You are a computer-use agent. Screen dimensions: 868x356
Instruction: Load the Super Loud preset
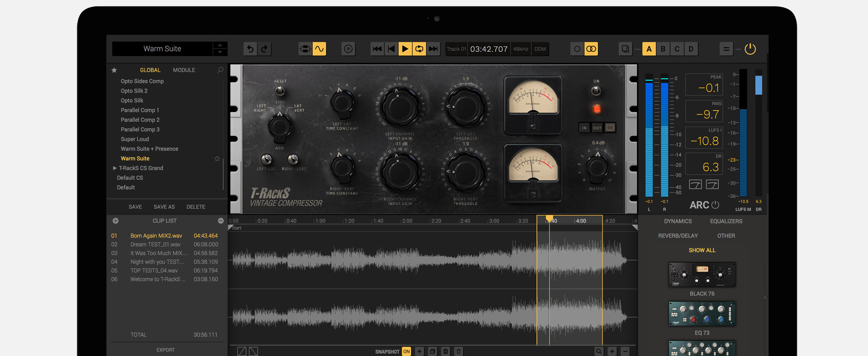(x=135, y=139)
